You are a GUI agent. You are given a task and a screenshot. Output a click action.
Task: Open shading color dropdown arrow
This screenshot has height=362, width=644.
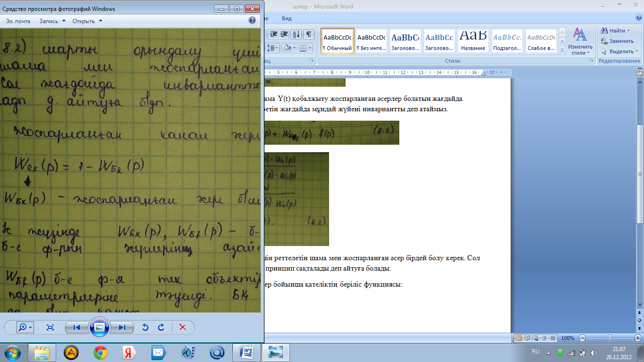pyautogui.click(x=294, y=48)
